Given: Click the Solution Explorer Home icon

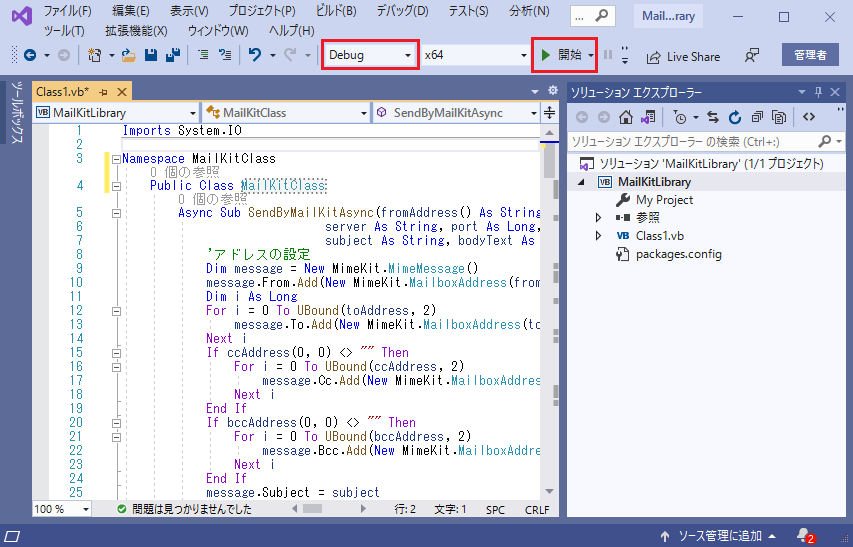Looking at the screenshot, I should pos(626,117).
